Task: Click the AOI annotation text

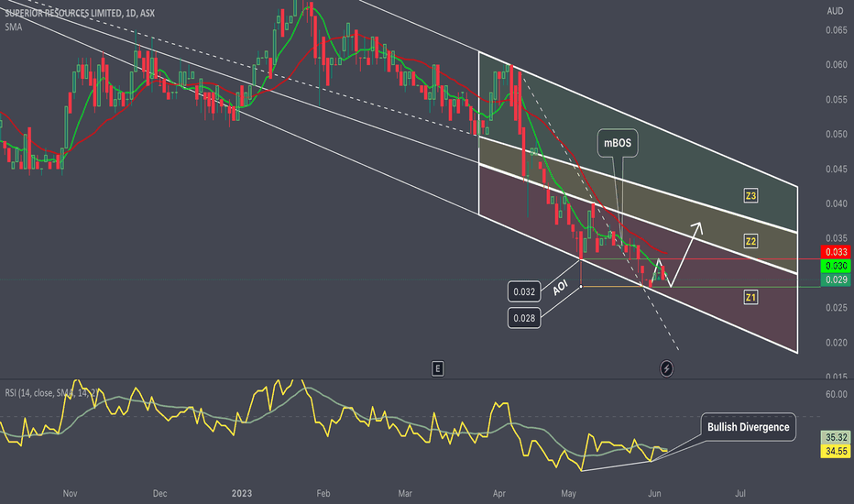Action: click(x=560, y=287)
